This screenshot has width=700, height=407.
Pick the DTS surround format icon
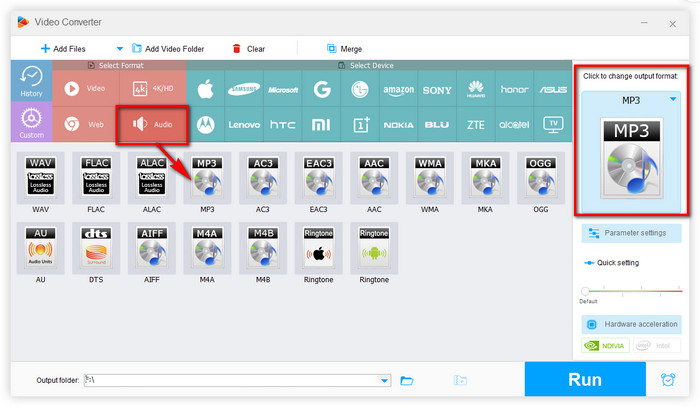click(x=95, y=248)
